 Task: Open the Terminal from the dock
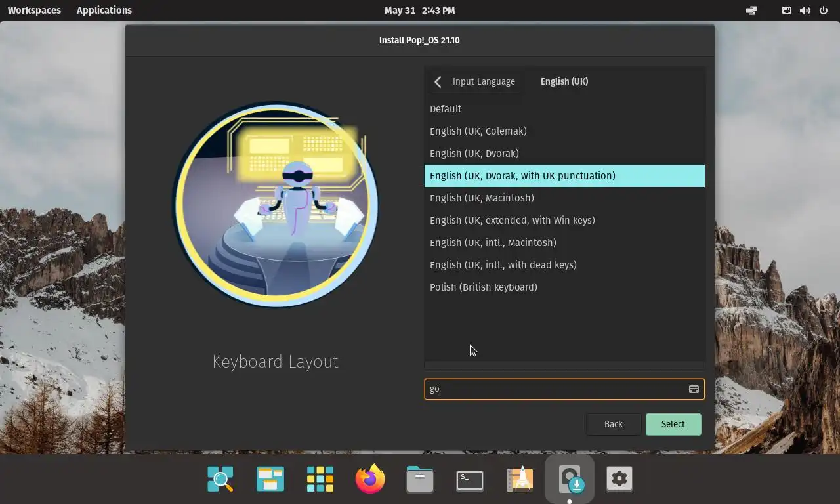tap(470, 480)
